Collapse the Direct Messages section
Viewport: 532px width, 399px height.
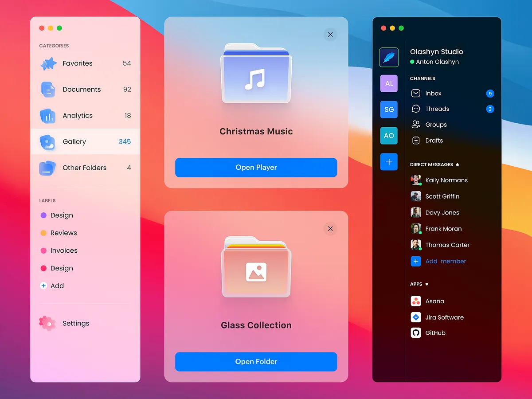tap(458, 164)
